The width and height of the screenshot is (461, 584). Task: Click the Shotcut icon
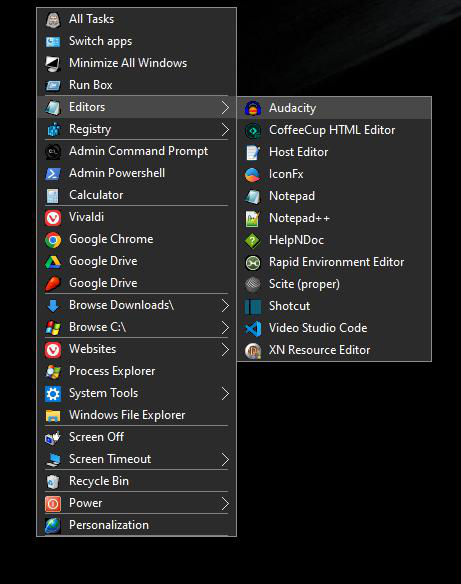253,306
